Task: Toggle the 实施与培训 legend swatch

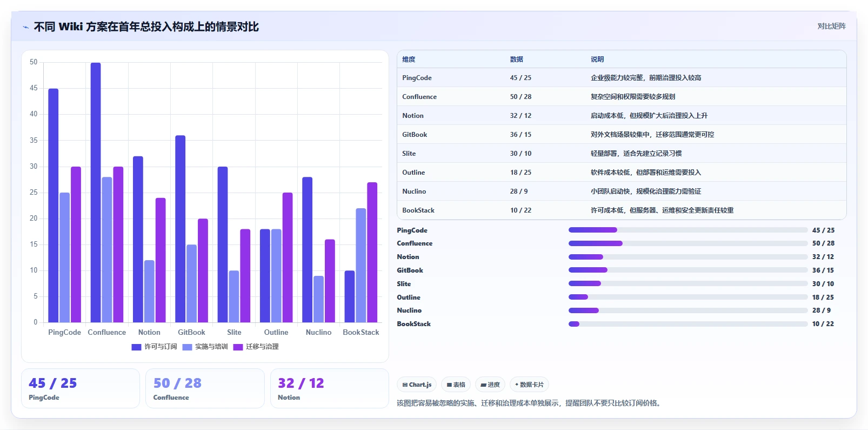Action: coord(187,347)
